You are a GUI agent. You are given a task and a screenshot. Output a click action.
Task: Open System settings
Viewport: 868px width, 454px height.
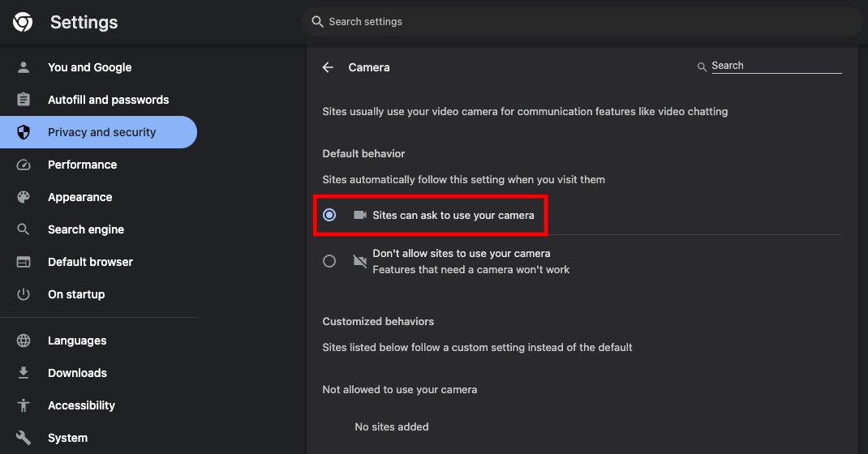(98, 438)
